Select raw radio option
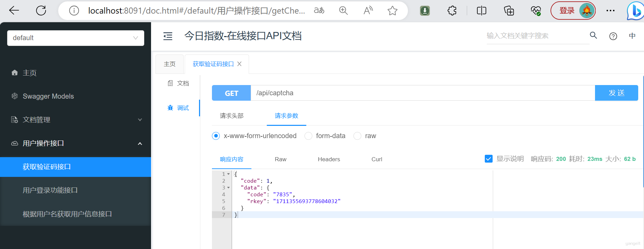This screenshot has height=249, width=644. pos(357,136)
